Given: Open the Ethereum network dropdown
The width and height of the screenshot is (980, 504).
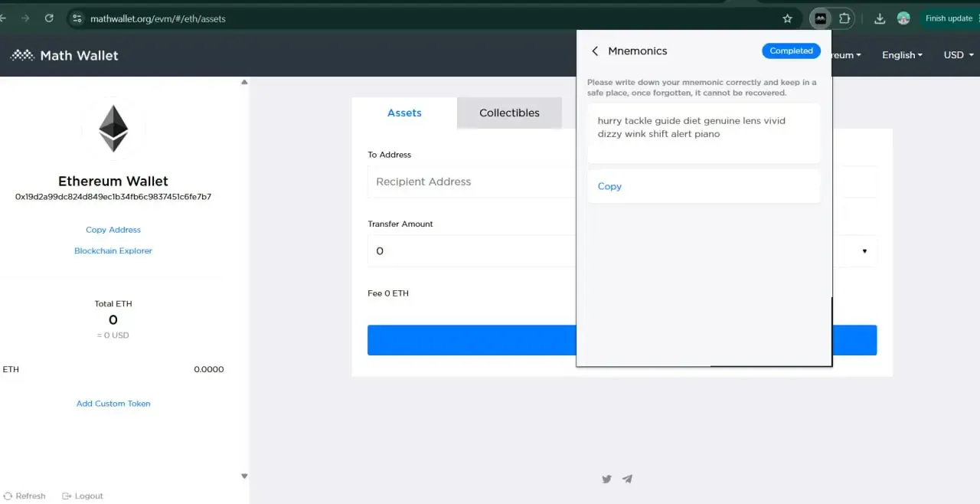Looking at the screenshot, I should pos(847,55).
